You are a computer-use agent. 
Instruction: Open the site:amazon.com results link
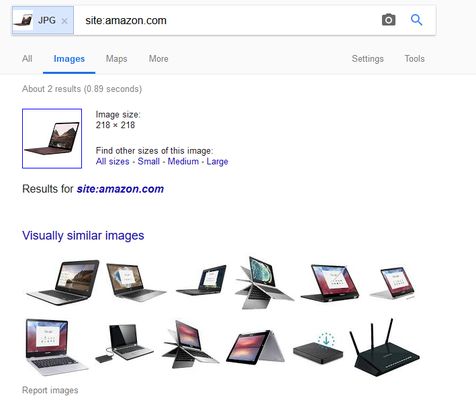tap(120, 189)
